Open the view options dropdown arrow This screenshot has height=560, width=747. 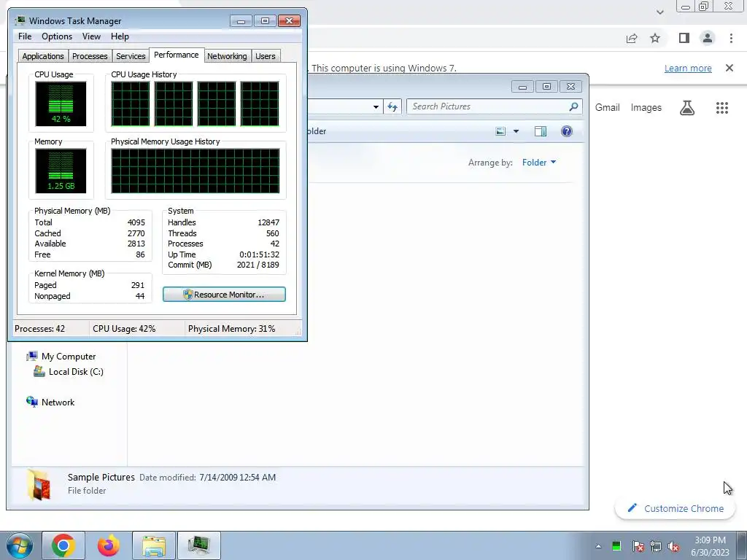point(516,131)
